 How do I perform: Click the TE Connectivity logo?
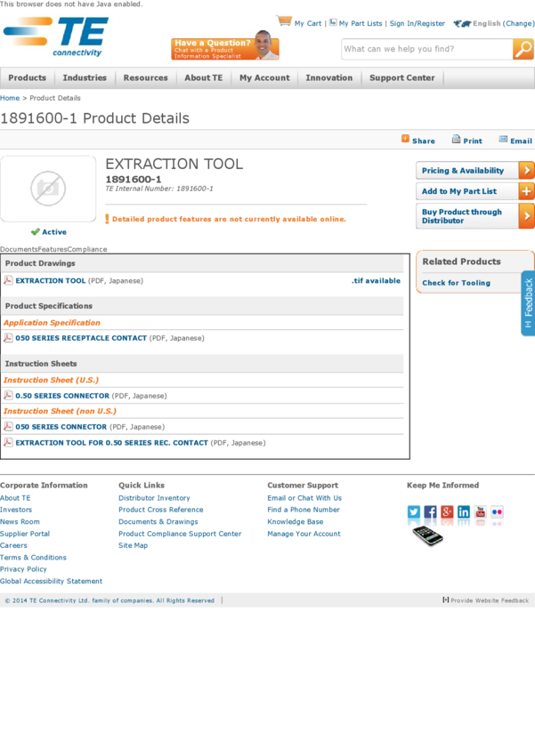click(56, 36)
